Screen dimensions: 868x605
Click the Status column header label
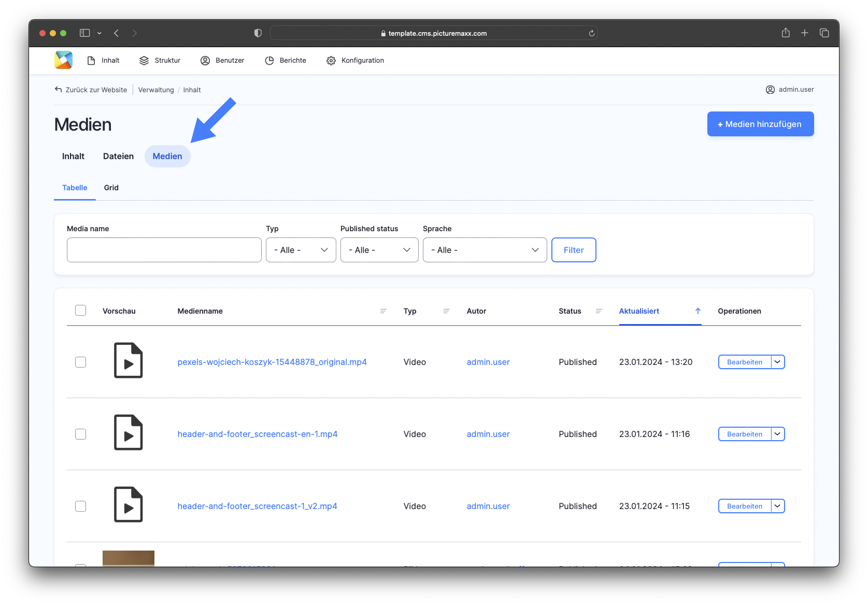pyautogui.click(x=570, y=311)
